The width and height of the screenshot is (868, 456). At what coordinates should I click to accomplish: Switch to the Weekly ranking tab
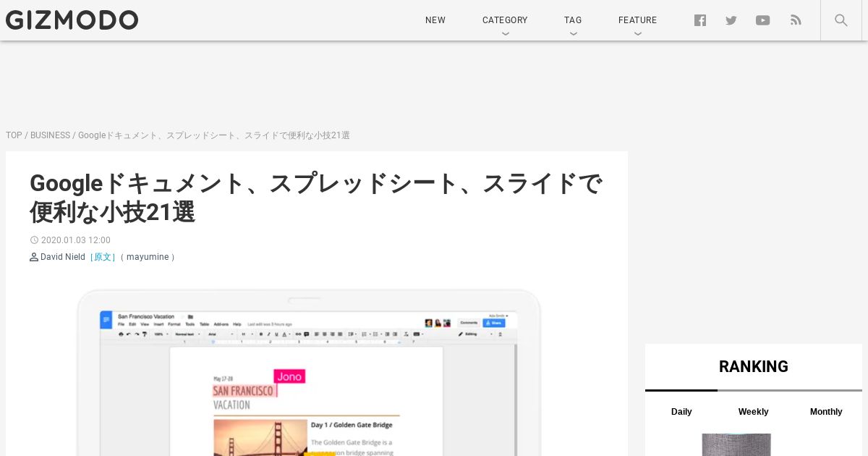click(753, 411)
